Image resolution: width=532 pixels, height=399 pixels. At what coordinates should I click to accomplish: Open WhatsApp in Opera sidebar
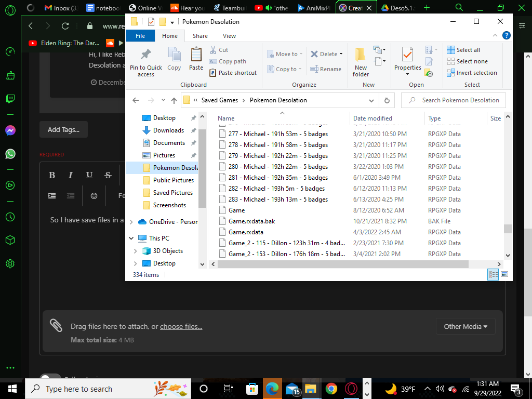tap(10, 154)
